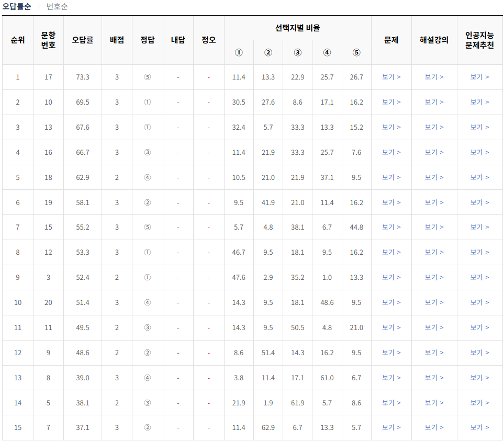Open 문제 보기 for question 12

coord(391,252)
